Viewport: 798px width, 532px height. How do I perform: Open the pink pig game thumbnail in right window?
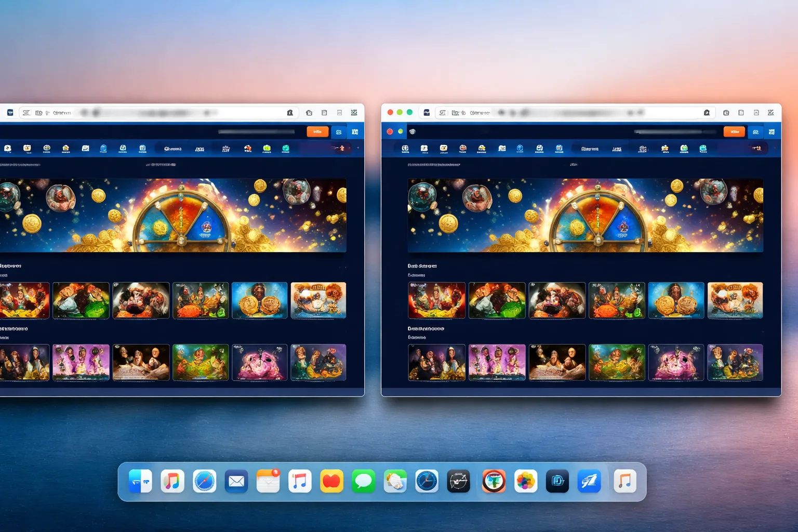[676, 363]
